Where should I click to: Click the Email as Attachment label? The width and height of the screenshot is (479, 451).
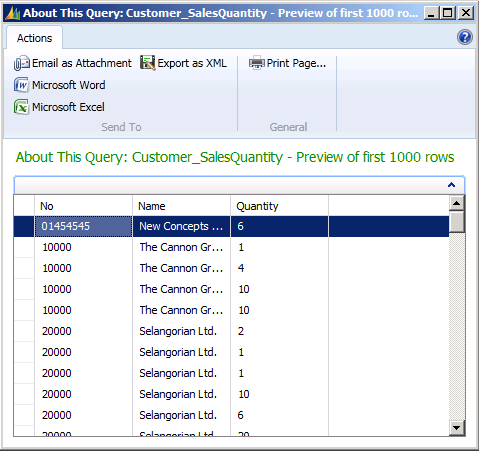82,63
